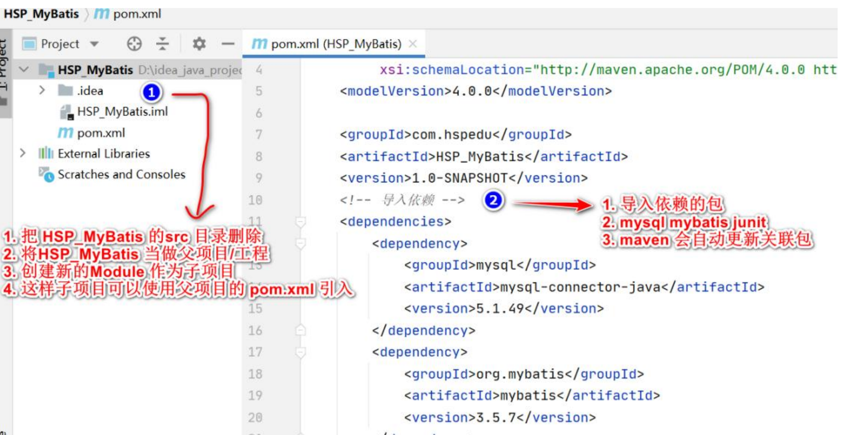The width and height of the screenshot is (868, 435).
Task: Hide the Project panel with minus icon
Action: point(228,44)
